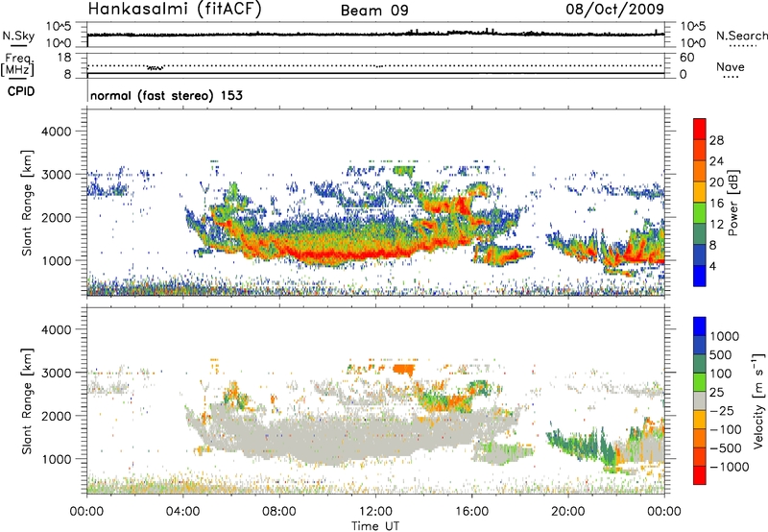Click the '1000' range tick of velocity panel
The image size is (768, 532).
(56, 459)
